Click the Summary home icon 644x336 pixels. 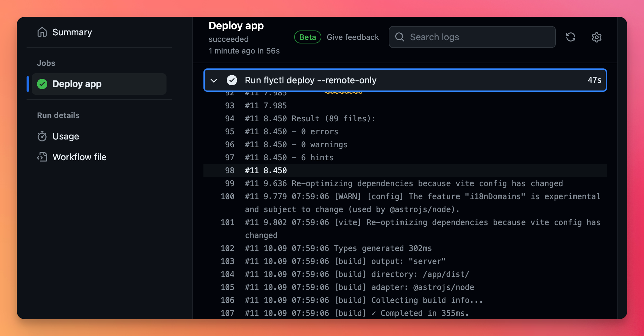coord(42,32)
